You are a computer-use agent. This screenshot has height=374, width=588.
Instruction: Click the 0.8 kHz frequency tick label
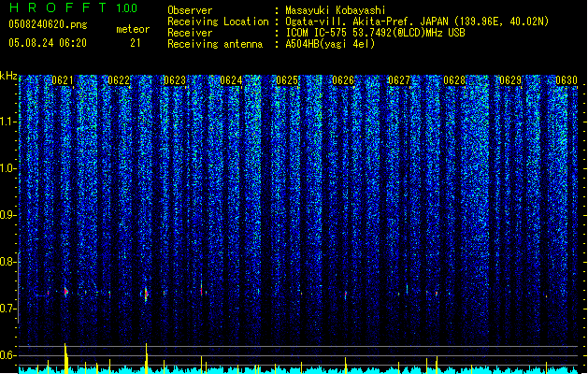[x=7, y=262]
